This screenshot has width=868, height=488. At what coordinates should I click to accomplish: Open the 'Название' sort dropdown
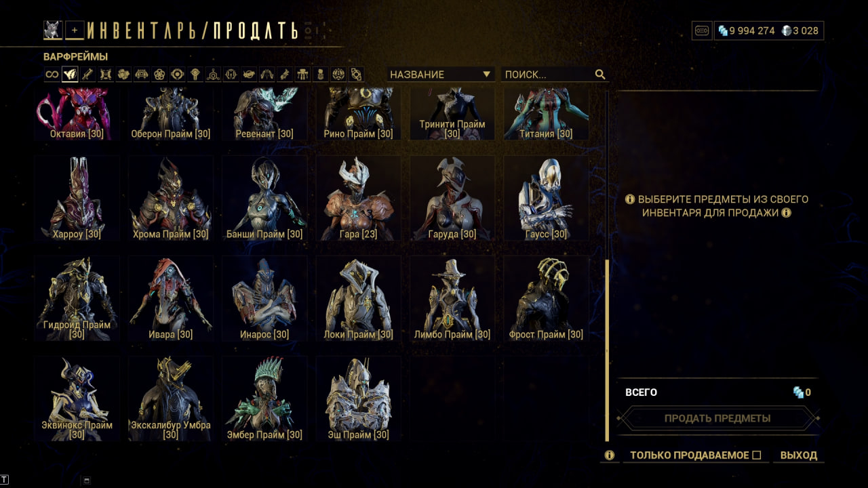click(x=441, y=75)
